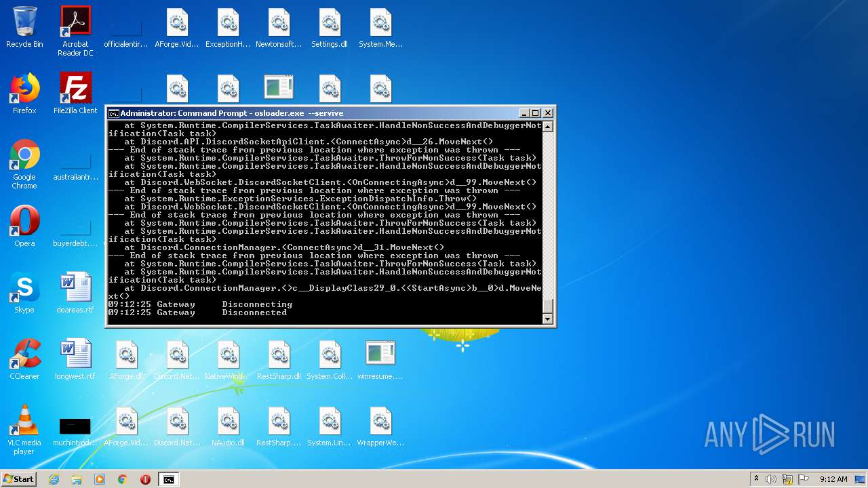The image size is (868, 488).
Task: Select the Newtonsoft... dll file
Action: coord(279,28)
